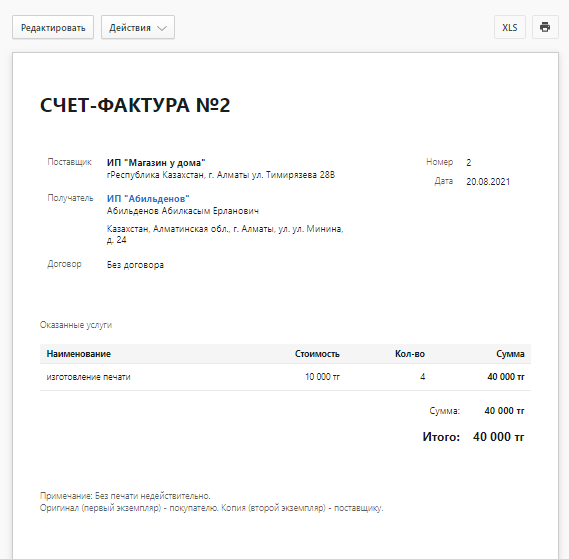Click the Действия dropdown chevron arrow

162,28
